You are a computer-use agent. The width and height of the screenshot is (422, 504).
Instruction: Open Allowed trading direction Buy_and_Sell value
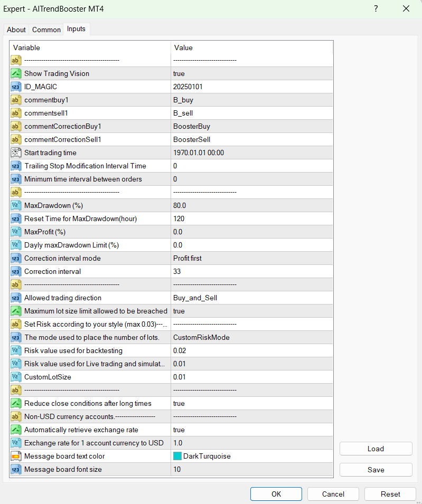252,298
